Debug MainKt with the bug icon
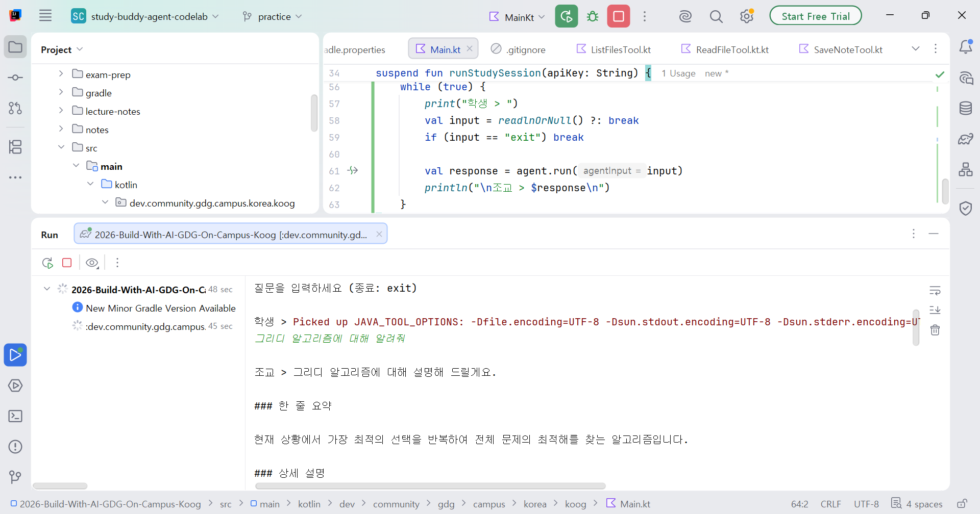Viewport: 980px width, 514px height. coord(593,16)
